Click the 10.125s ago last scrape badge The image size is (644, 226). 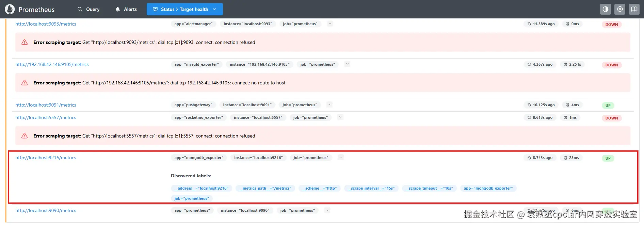[x=541, y=105]
